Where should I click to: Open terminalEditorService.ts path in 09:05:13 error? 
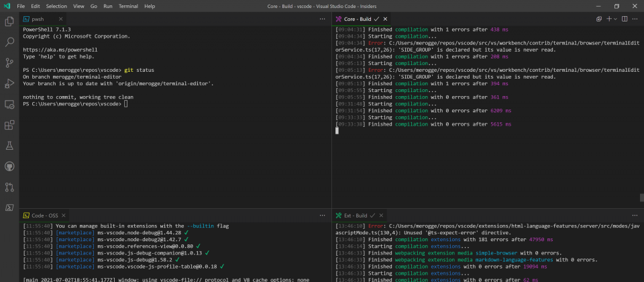tap(487, 74)
